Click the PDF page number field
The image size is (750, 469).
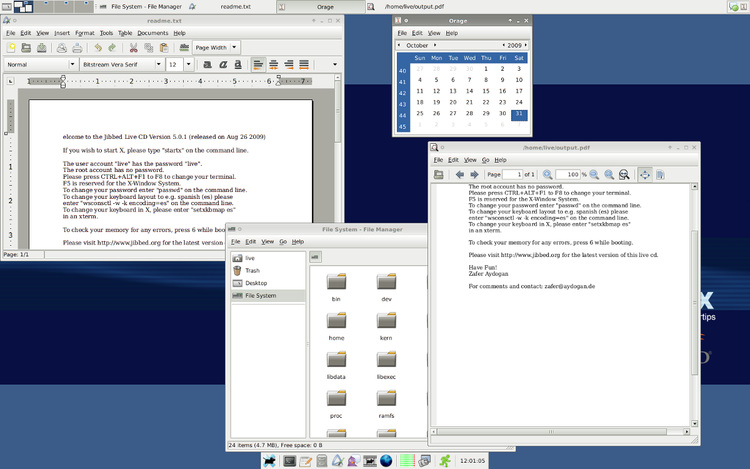click(x=512, y=175)
